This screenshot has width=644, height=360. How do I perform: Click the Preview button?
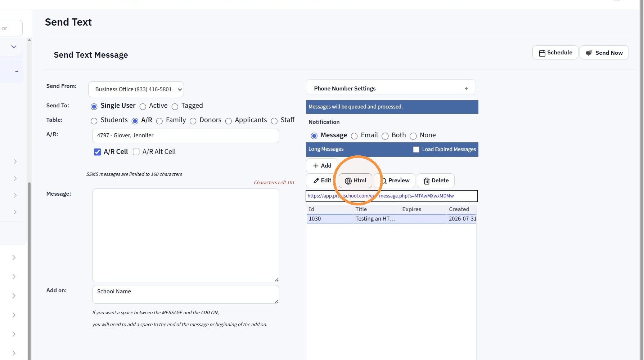tap(395, 181)
